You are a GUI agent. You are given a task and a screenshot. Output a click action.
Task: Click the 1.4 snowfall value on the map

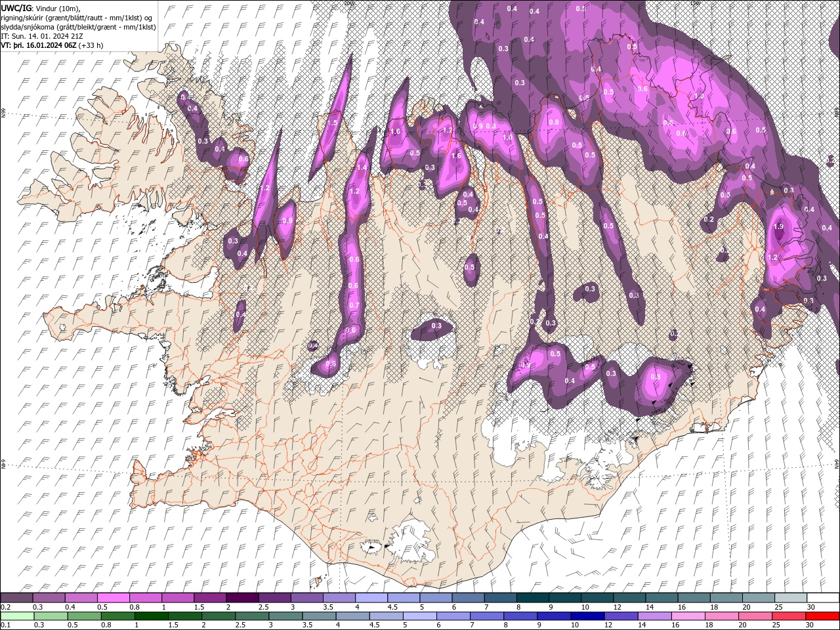click(362, 167)
